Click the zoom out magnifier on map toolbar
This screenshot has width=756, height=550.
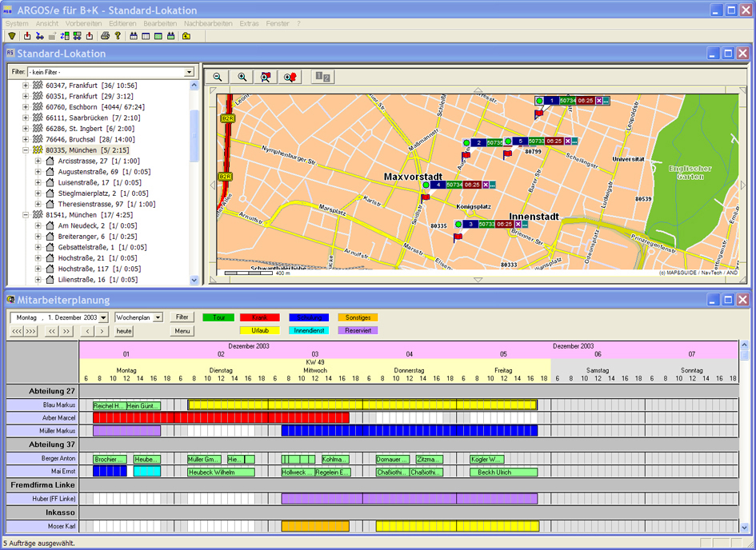217,77
